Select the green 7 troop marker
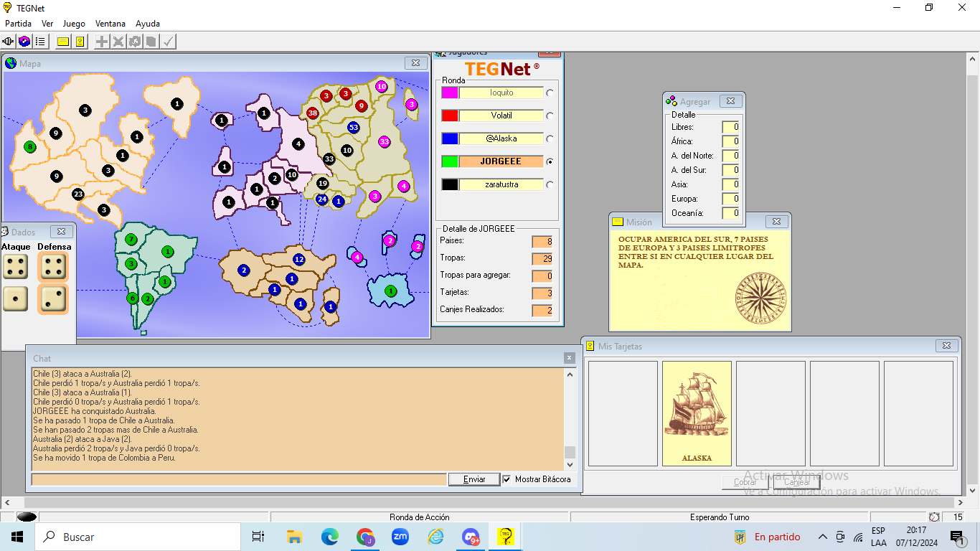Viewport: 980px width, 551px height. tap(131, 239)
